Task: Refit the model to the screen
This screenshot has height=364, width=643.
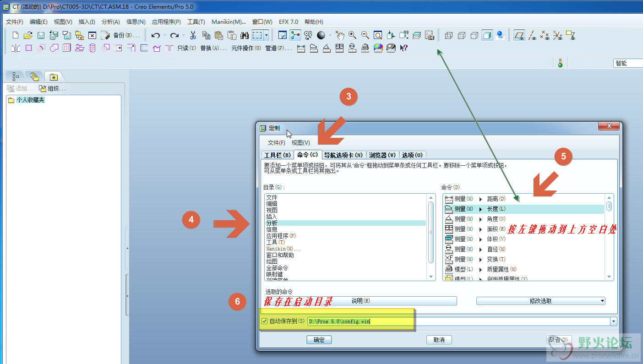Action: tap(378, 35)
